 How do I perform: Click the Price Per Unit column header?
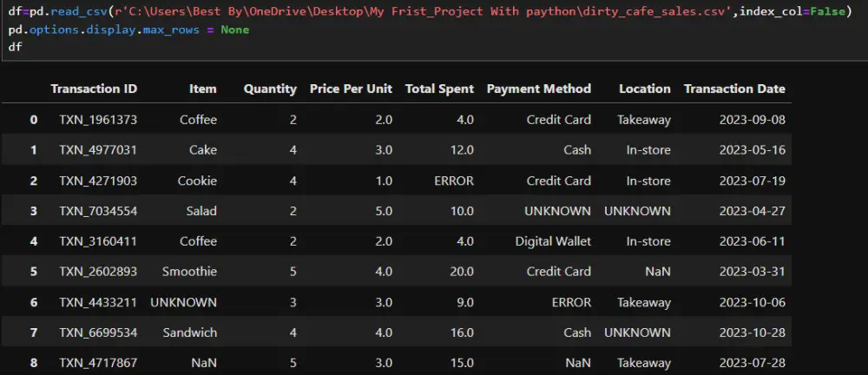pyautogui.click(x=351, y=89)
